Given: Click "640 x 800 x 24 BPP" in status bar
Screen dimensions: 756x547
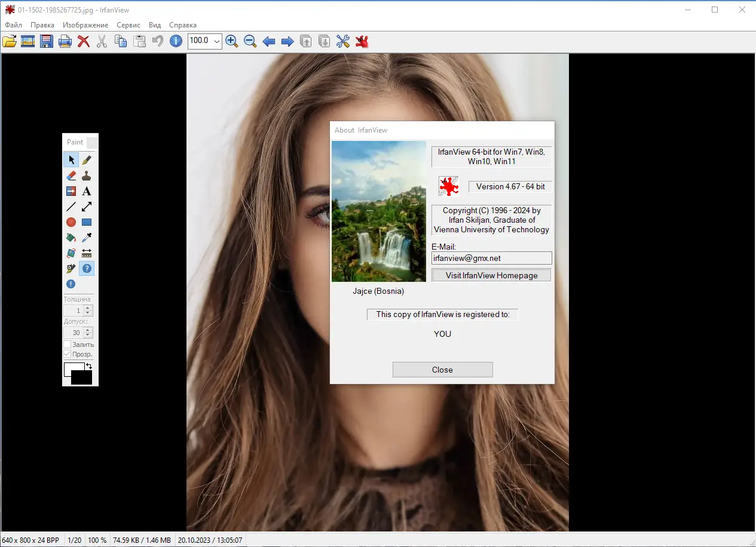Looking at the screenshot, I should (30, 540).
